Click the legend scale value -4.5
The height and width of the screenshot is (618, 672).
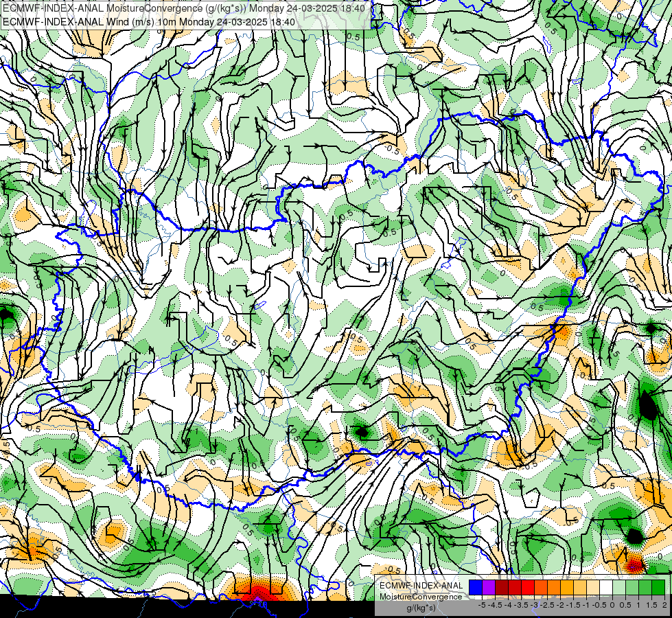[x=495, y=605]
